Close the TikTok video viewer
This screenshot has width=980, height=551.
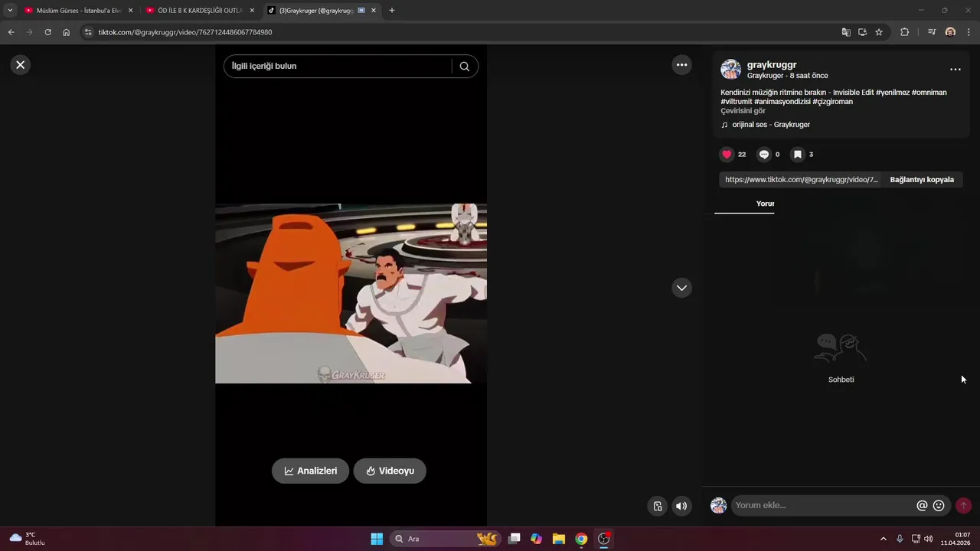click(x=21, y=65)
